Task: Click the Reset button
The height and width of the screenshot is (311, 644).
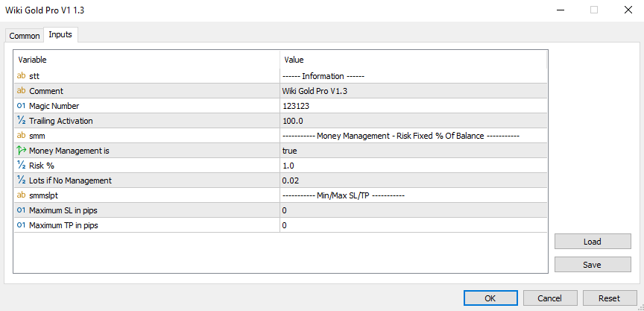Action: click(x=610, y=298)
